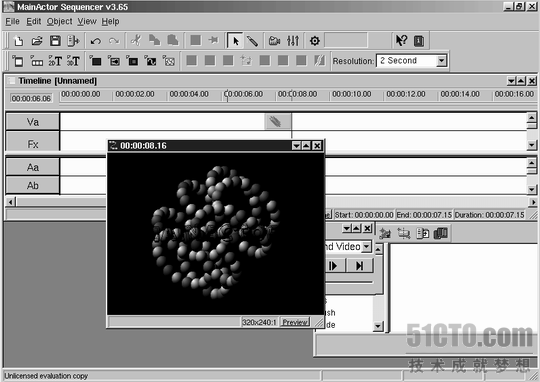Redo the last undone action
The image size is (540, 382).
tap(114, 41)
